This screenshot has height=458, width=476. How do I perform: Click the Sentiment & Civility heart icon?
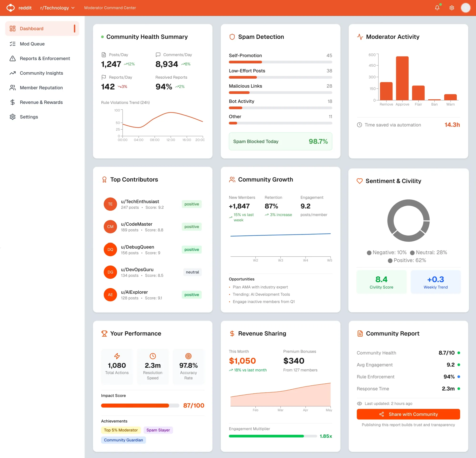click(x=360, y=181)
